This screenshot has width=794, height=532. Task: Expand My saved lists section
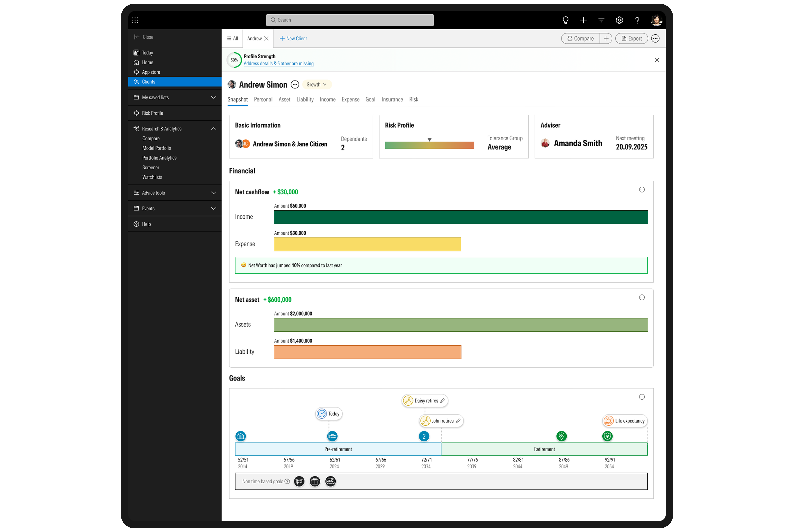click(214, 97)
